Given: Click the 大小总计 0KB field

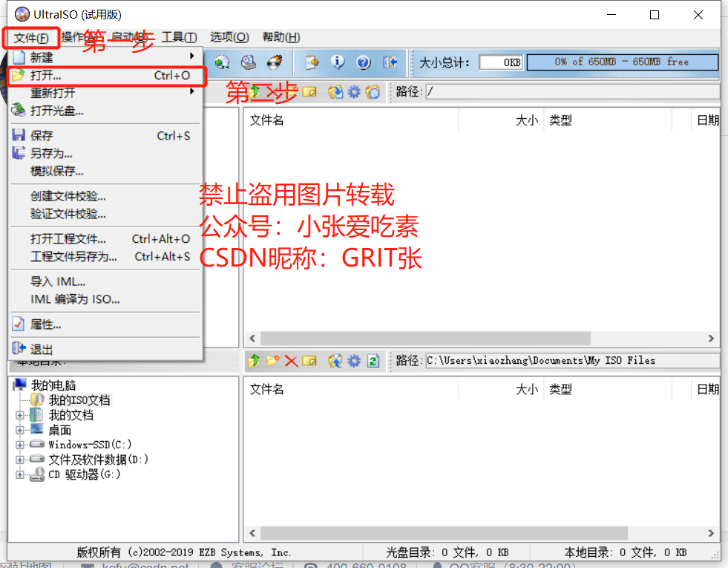Looking at the screenshot, I should (x=501, y=62).
